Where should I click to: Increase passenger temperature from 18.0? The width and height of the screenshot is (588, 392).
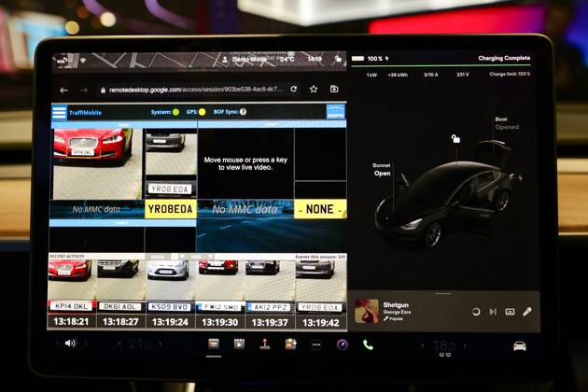coord(465,345)
